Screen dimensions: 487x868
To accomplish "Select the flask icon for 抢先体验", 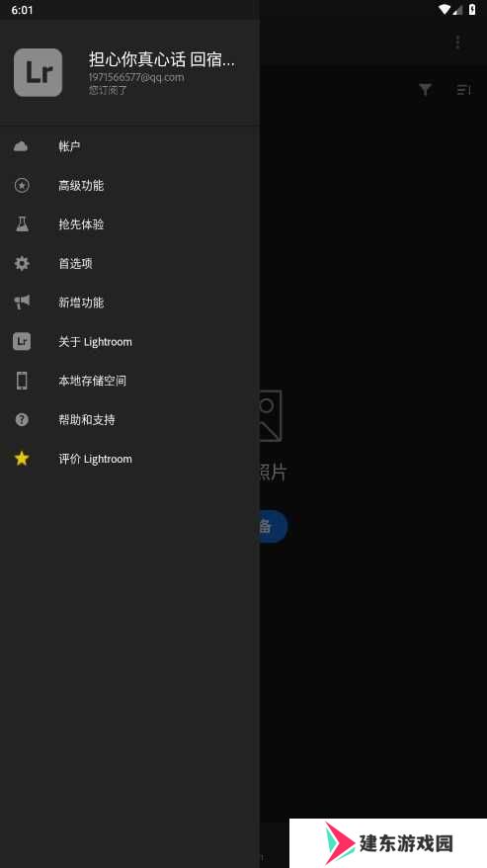I will coord(22,224).
